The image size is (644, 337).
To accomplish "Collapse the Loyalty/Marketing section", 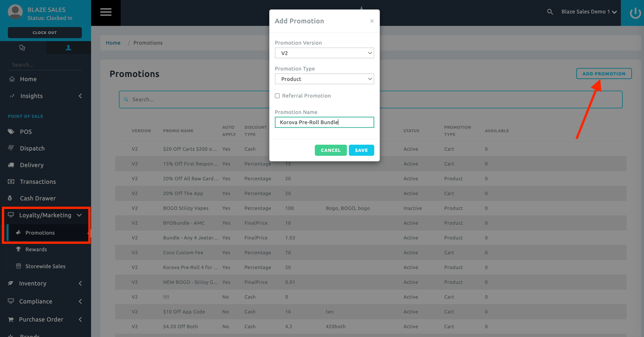I will click(79, 215).
